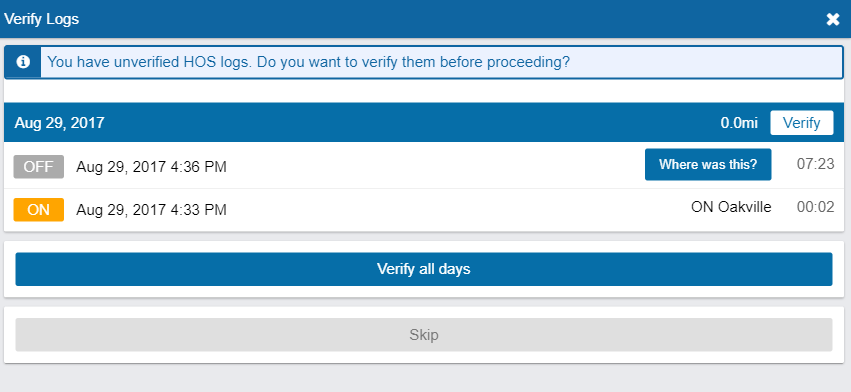Image resolution: width=851 pixels, height=392 pixels.
Task: Click the info icon in the banner
Action: pos(23,62)
